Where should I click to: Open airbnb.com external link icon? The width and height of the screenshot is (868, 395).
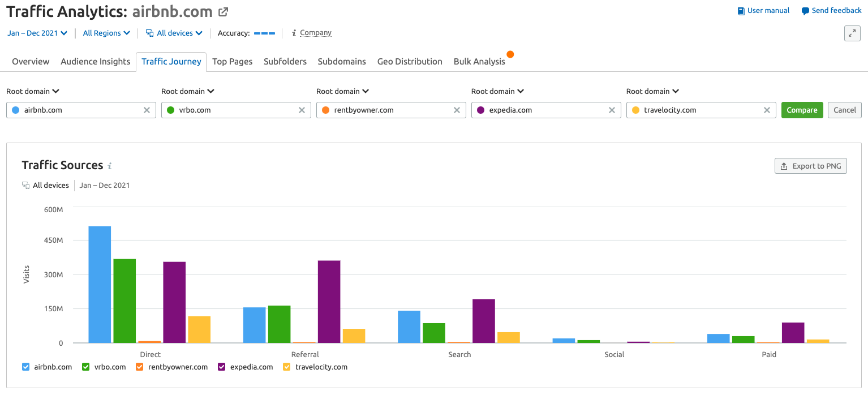[x=224, y=12]
